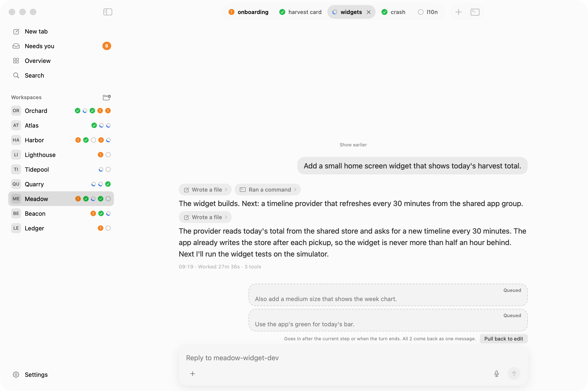Click the attachment plus in reply box
The image size is (588, 391).
pos(192,374)
